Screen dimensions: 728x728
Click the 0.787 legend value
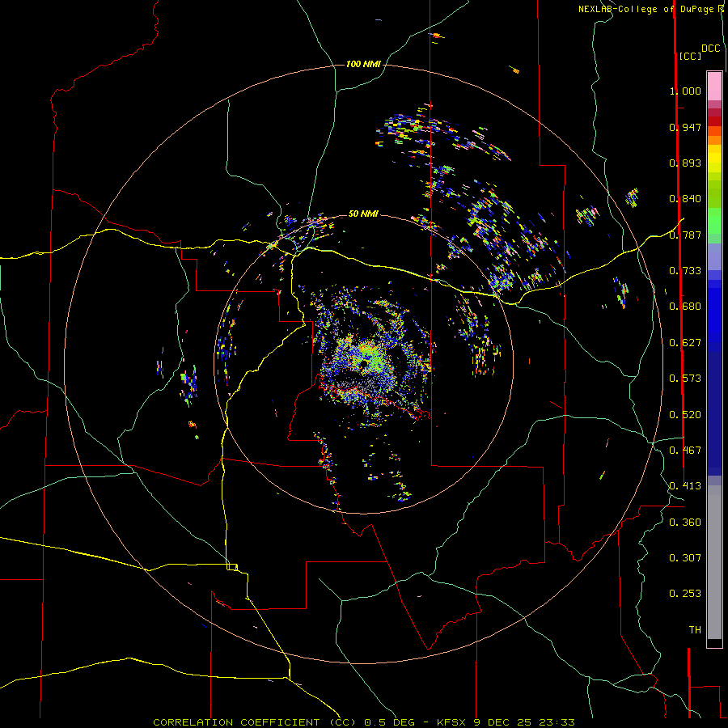pyautogui.click(x=685, y=235)
